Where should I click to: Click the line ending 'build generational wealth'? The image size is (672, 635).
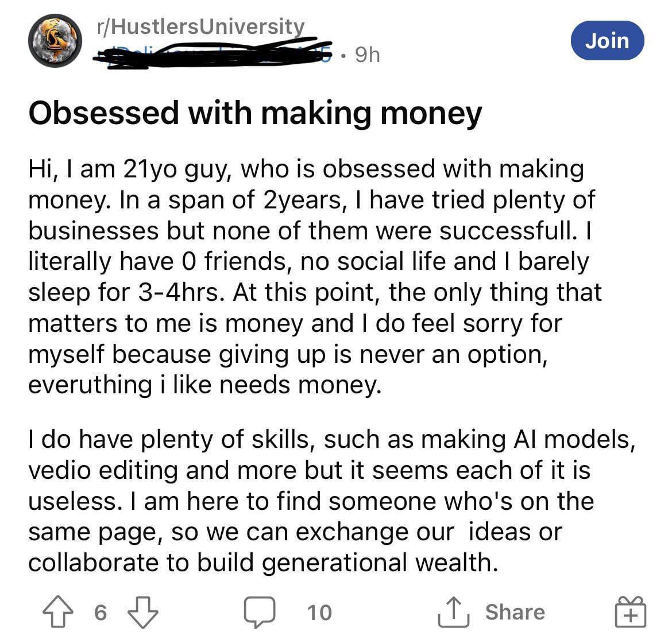click(263, 563)
